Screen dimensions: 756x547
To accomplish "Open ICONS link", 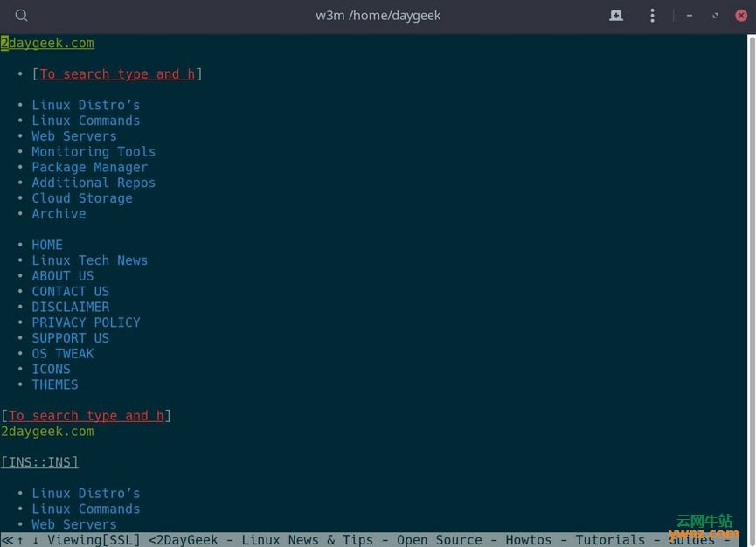I will (x=51, y=369).
